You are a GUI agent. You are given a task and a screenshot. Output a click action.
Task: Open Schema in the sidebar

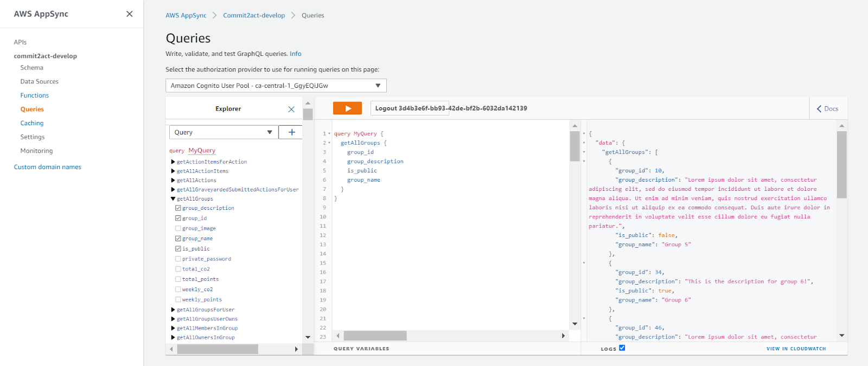click(x=31, y=68)
